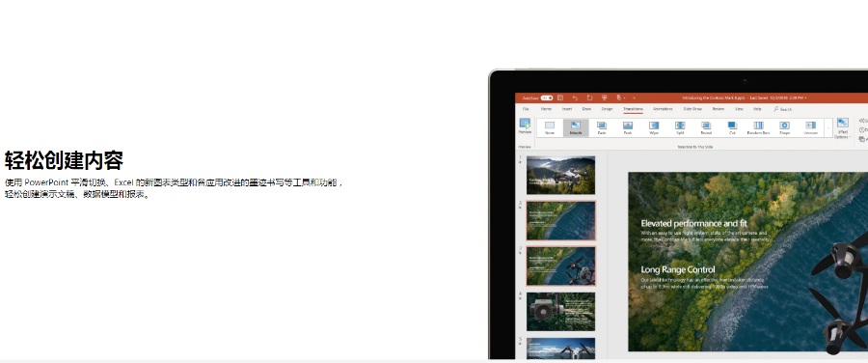The width and height of the screenshot is (868, 363).
Task: Expand the transitions gallery arrow
Action: tap(828, 128)
